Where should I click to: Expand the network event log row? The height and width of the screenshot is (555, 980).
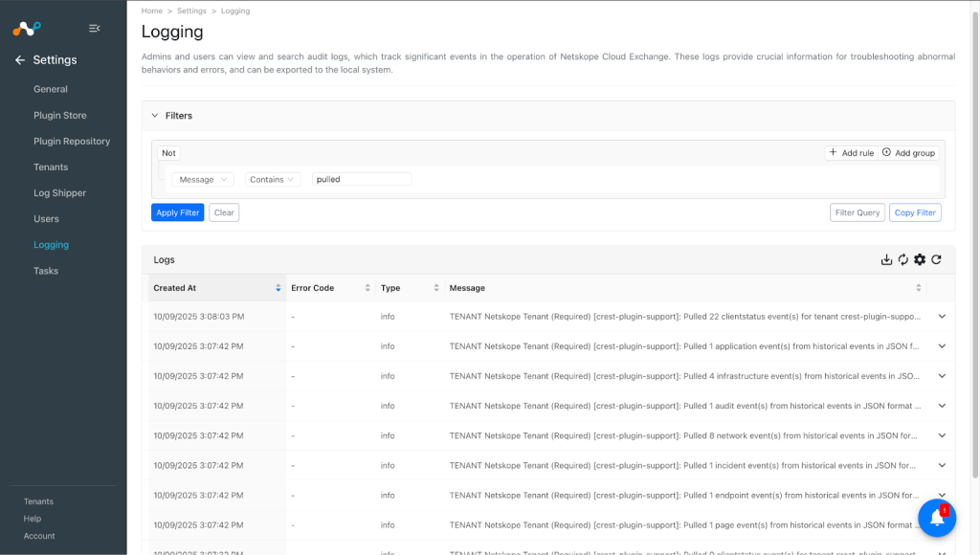[x=942, y=435]
